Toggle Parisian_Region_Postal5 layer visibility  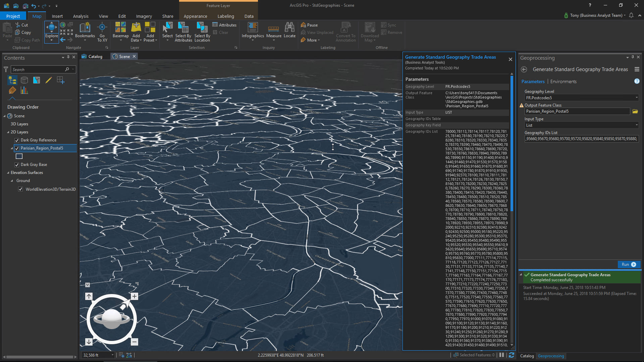17,148
